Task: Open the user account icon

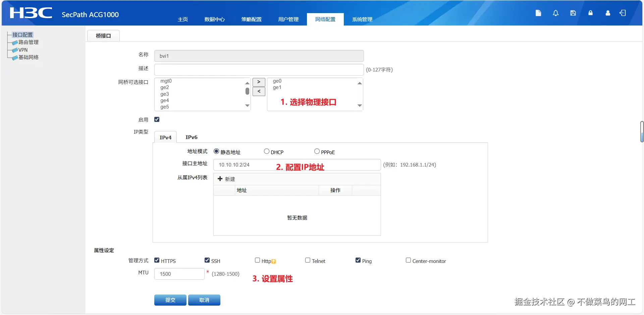Action: (x=608, y=13)
